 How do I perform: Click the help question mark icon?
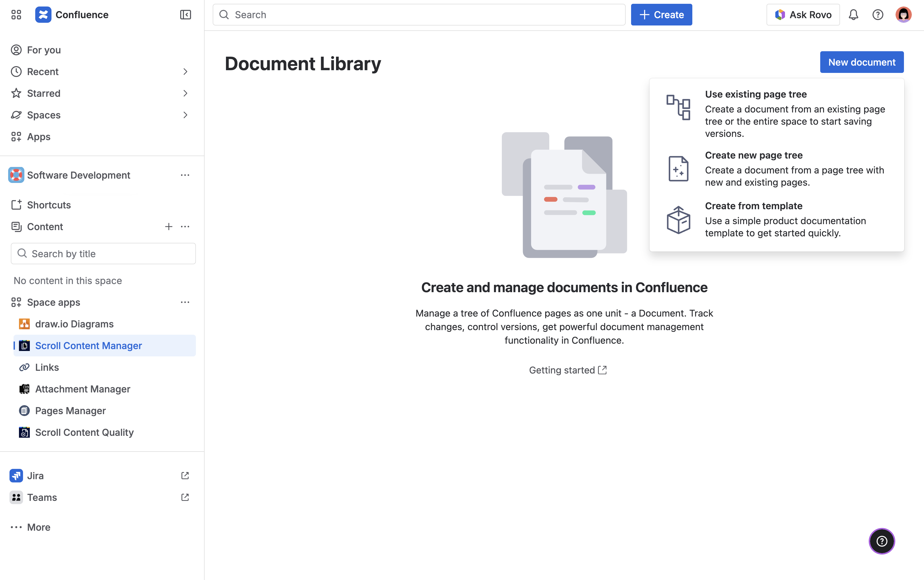(x=878, y=15)
